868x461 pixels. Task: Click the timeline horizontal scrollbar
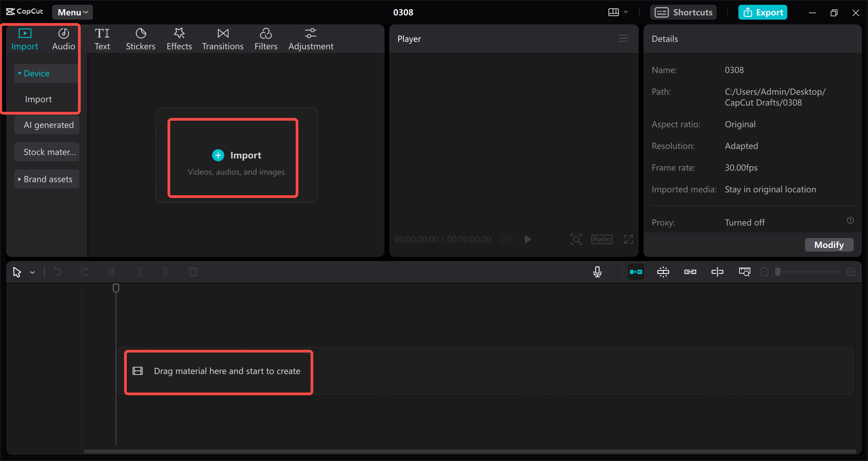[x=470, y=452]
